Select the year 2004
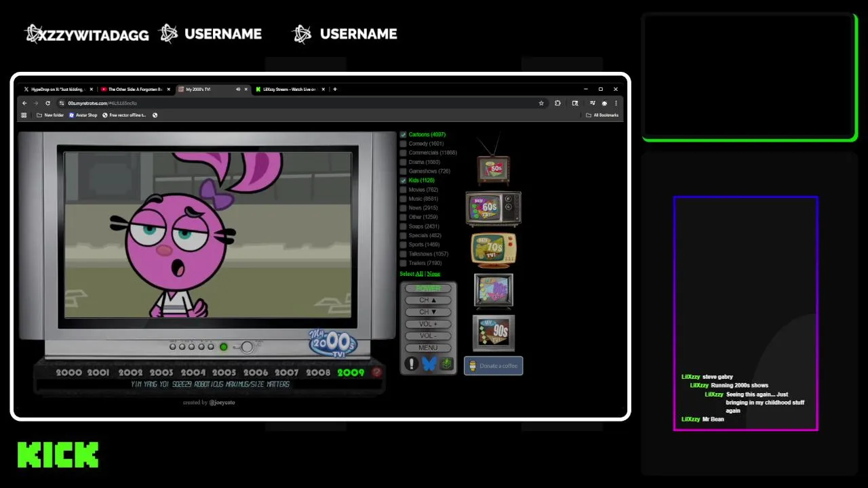The width and height of the screenshot is (868, 488). click(x=193, y=372)
